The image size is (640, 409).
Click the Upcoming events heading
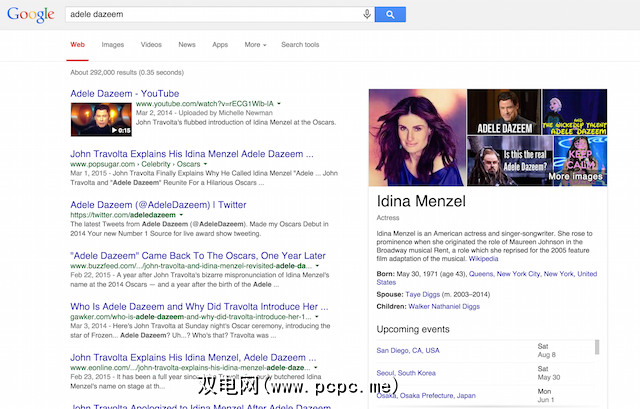pos(413,329)
